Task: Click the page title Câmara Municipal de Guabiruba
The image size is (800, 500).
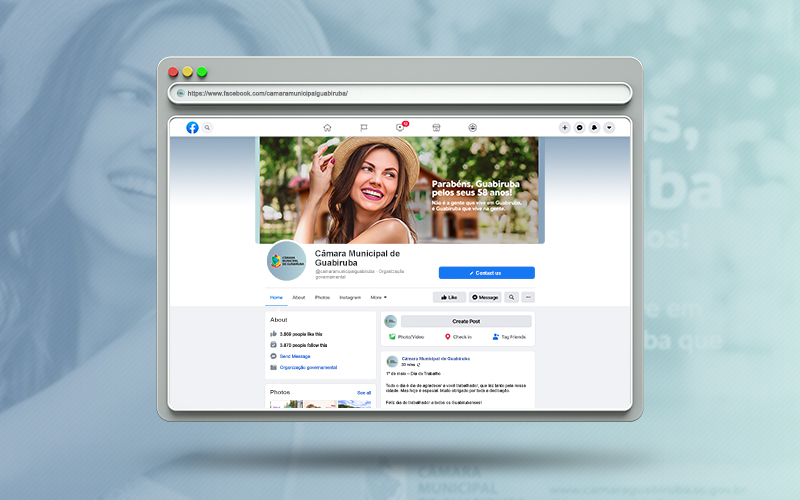Action: coord(357,258)
